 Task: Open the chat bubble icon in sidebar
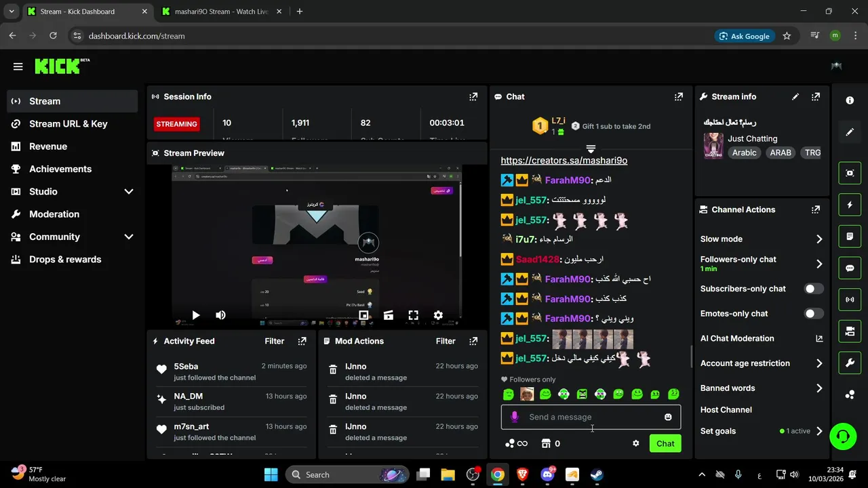tap(850, 268)
